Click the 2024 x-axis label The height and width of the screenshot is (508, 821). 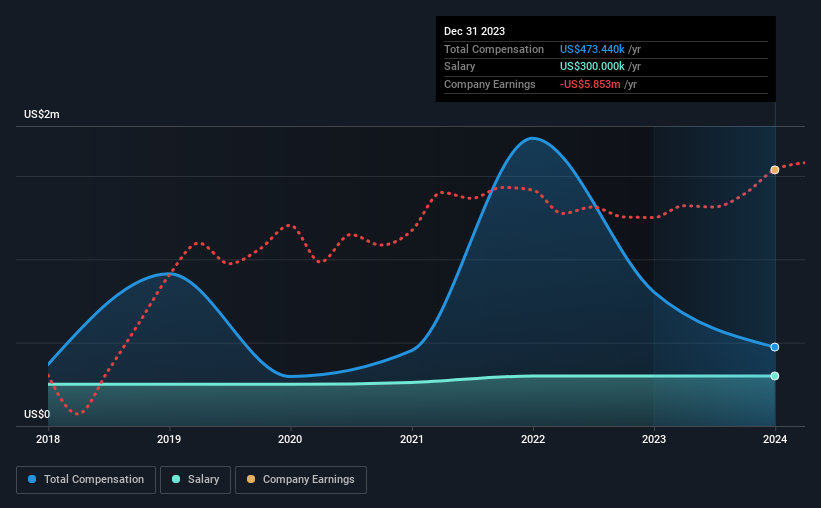[x=775, y=439]
